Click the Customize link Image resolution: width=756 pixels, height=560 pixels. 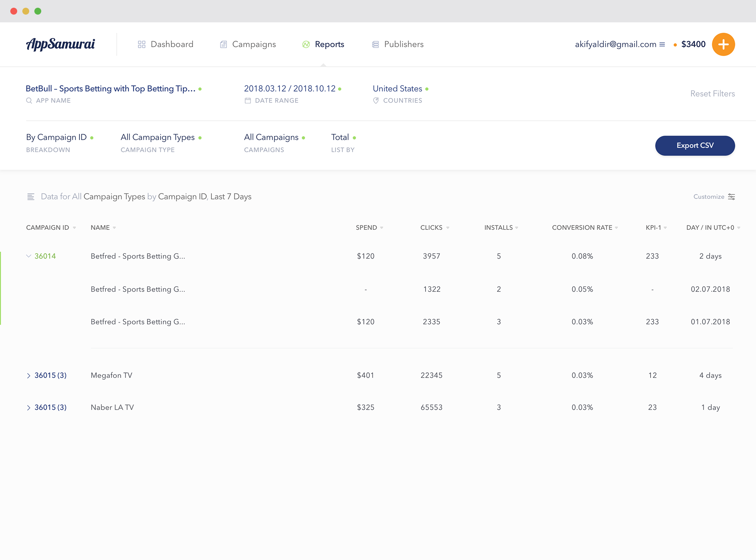point(709,197)
